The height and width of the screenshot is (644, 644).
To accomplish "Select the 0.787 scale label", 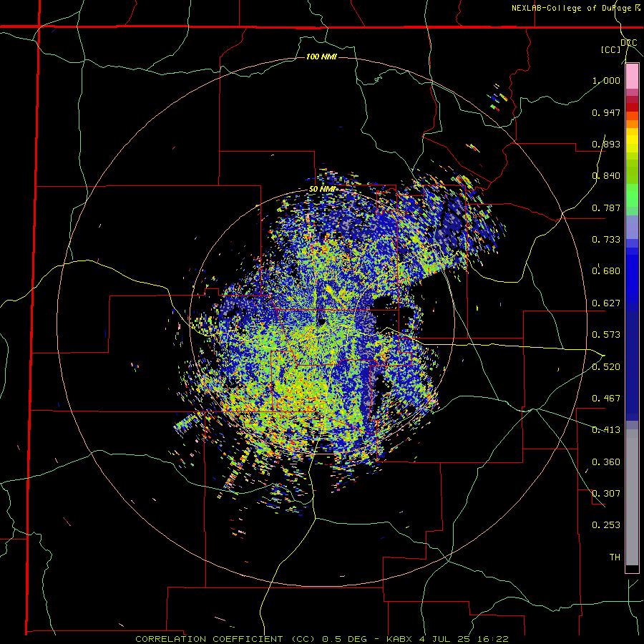I will click(x=606, y=208).
